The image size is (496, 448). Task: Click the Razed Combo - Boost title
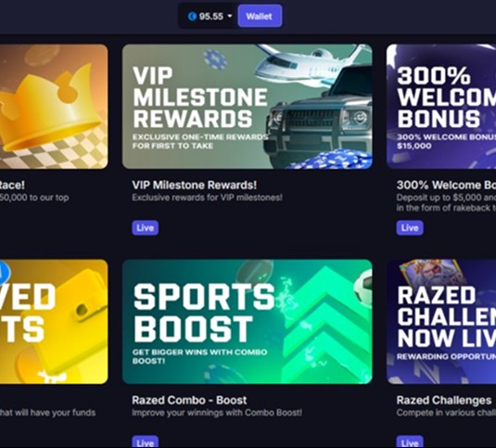click(189, 400)
